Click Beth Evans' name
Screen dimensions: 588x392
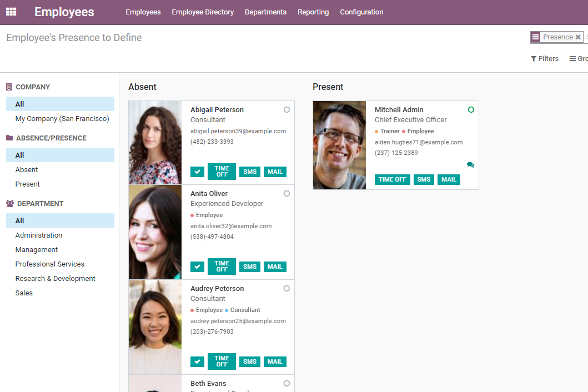coord(208,383)
